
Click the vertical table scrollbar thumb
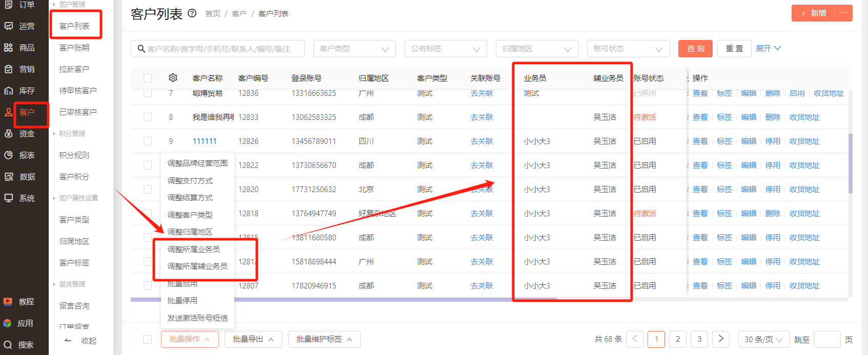[851, 163]
